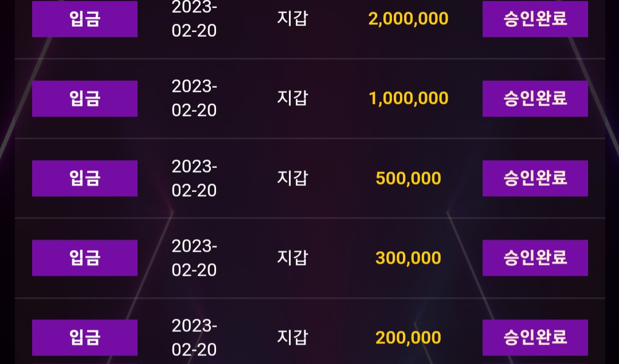
Task: Click the 입금 button in the 500,000 row
Action: pyautogui.click(x=84, y=178)
